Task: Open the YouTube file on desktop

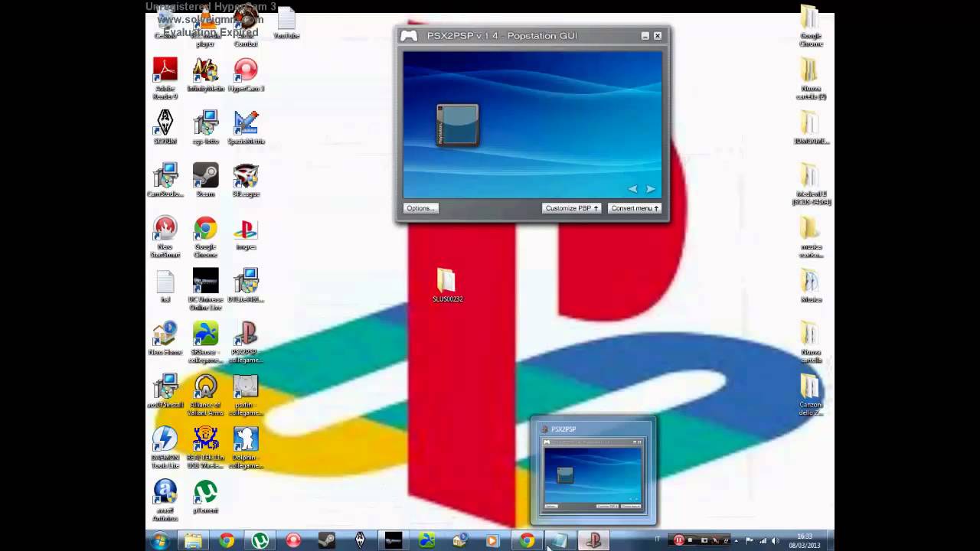Action: 286,23
